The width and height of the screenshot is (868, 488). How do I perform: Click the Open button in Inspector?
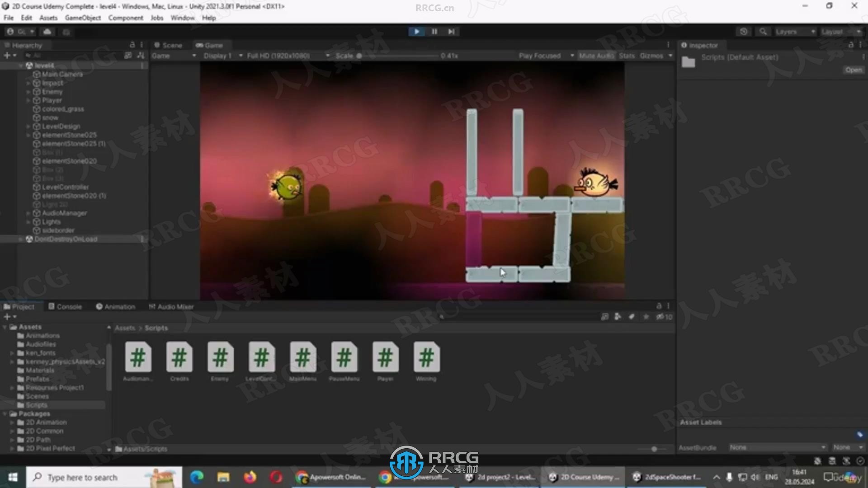pyautogui.click(x=854, y=70)
